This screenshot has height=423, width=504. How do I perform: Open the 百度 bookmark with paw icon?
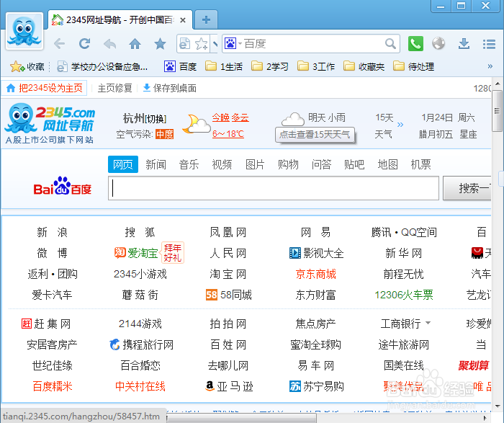point(180,66)
